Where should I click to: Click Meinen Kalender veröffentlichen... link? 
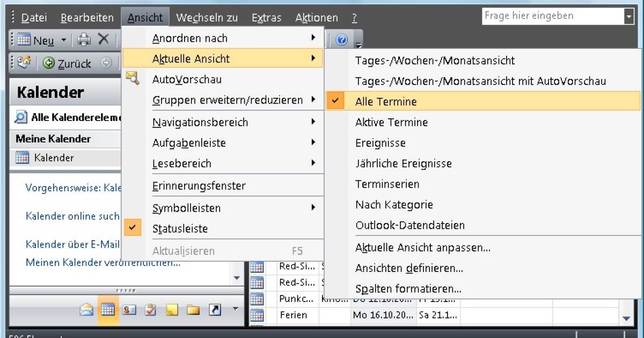point(103,263)
